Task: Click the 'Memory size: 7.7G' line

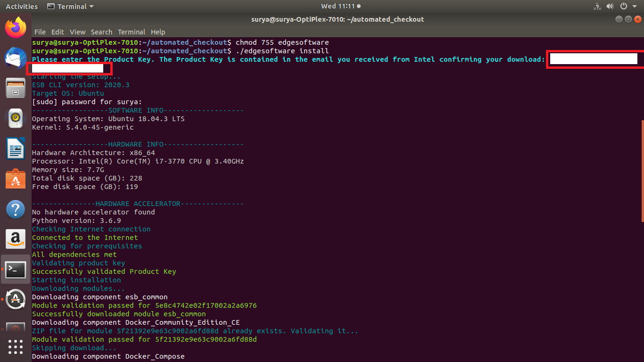Action: tap(68, 170)
